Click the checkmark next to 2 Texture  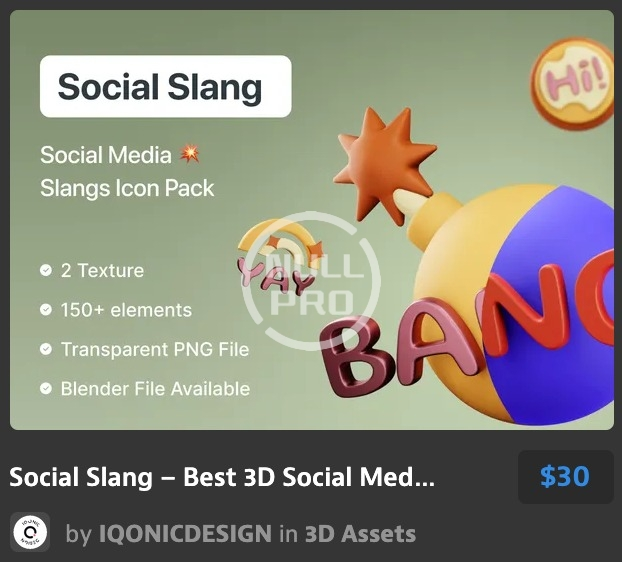(x=46, y=270)
